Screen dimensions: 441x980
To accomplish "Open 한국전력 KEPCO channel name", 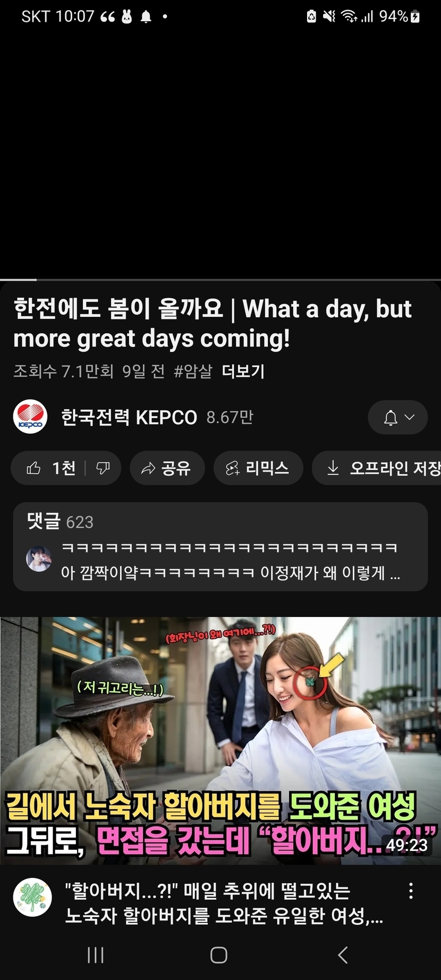I will (129, 417).
